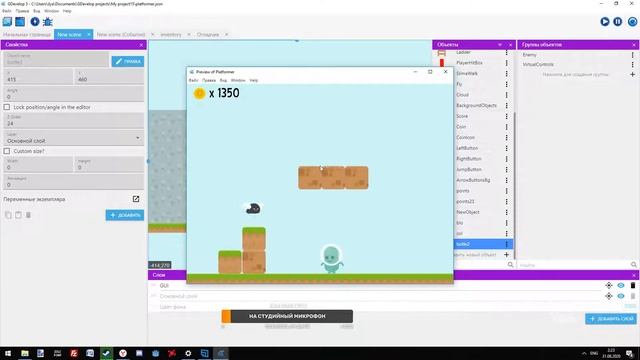Click plus icon to add new object
This screenshot has height=360, width=640.
[507, 255]
